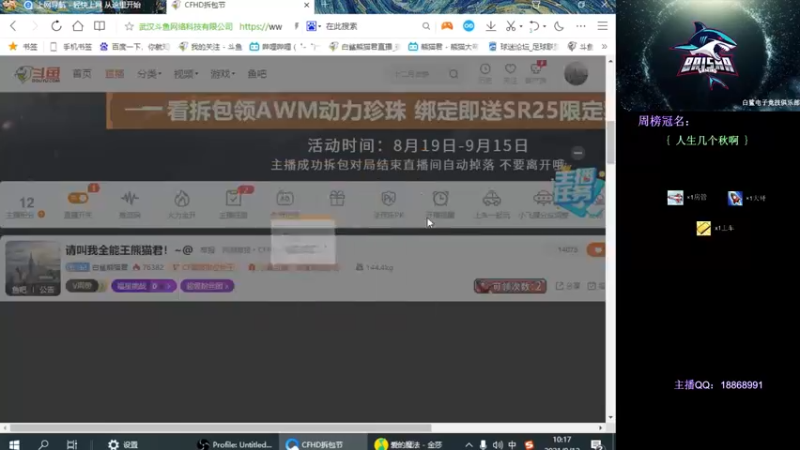
Task: Click the horizontal page scrollbar thumb
Action: (220, 428)
